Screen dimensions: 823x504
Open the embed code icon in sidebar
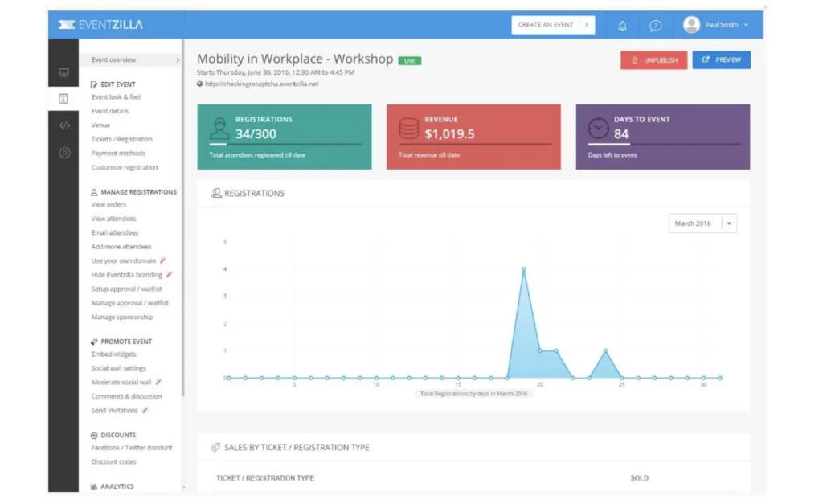(x=64, y=125)
